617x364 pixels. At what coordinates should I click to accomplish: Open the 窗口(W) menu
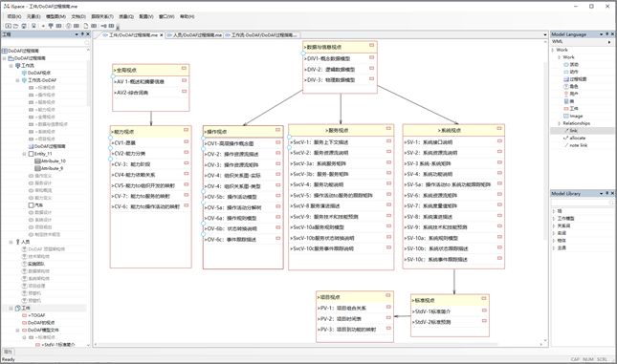[166, 16]
